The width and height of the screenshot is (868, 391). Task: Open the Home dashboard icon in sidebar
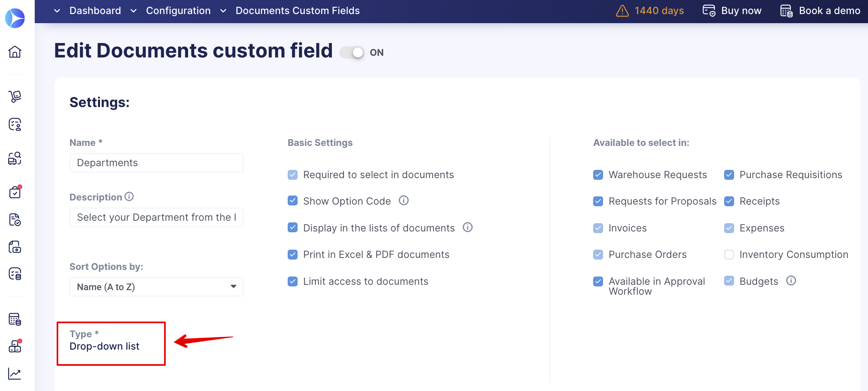15,52
